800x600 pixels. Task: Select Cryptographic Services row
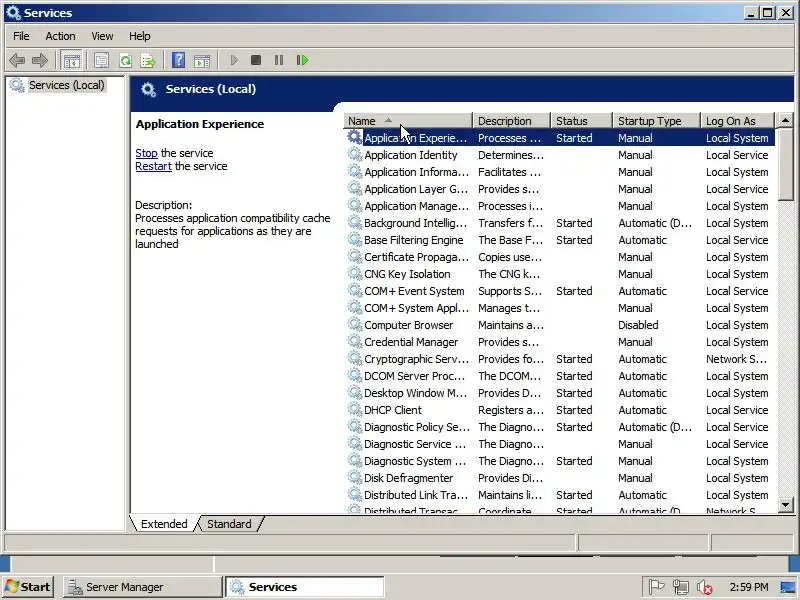tap(560, 359)
